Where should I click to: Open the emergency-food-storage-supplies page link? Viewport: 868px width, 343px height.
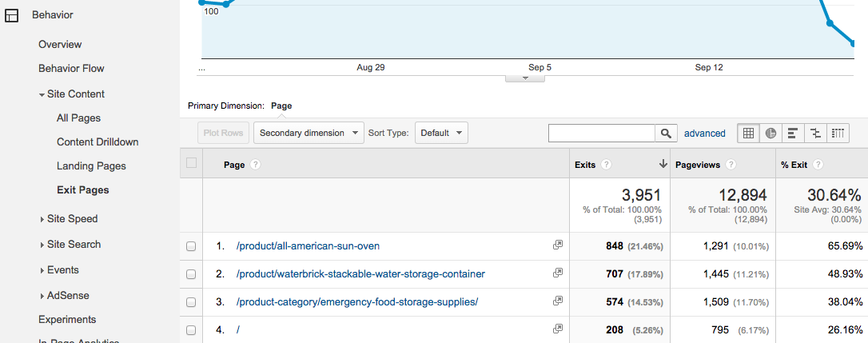357,302
